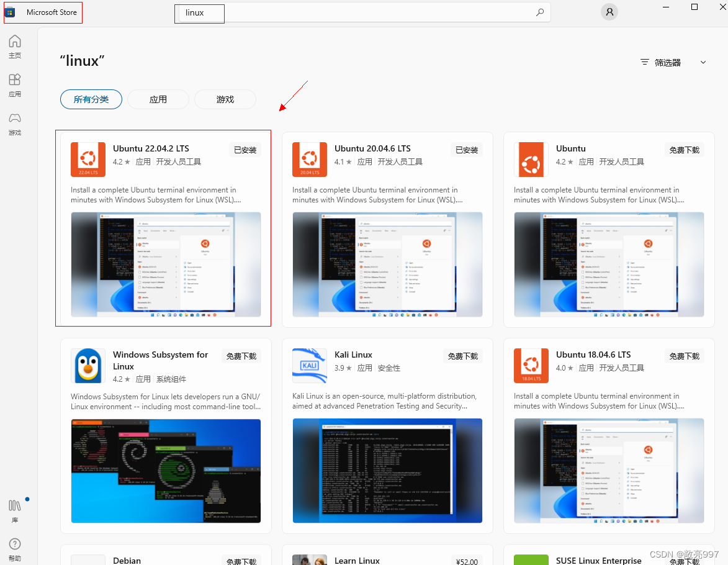Viewport: 728px width, 565px height.
Task: Click the Ubuntu 22.04.2 LTS app icon
Action: pyautogui.click(x=88, y=160)
